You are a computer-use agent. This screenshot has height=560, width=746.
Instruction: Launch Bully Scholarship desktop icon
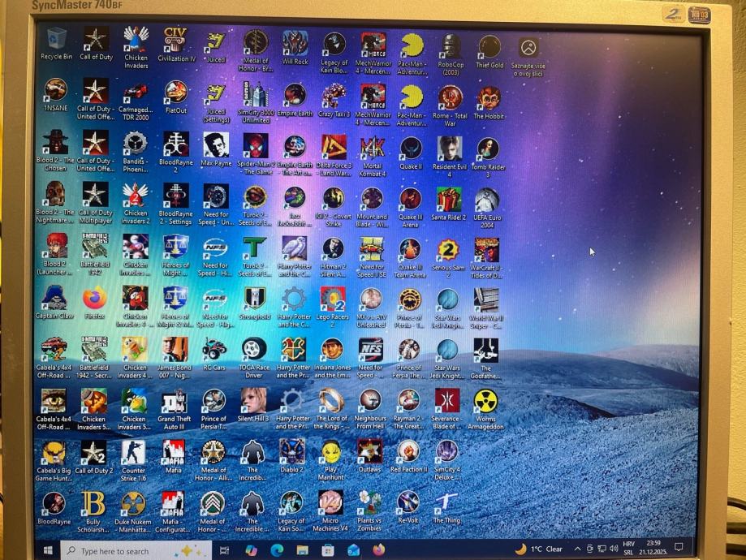point(93,512)
